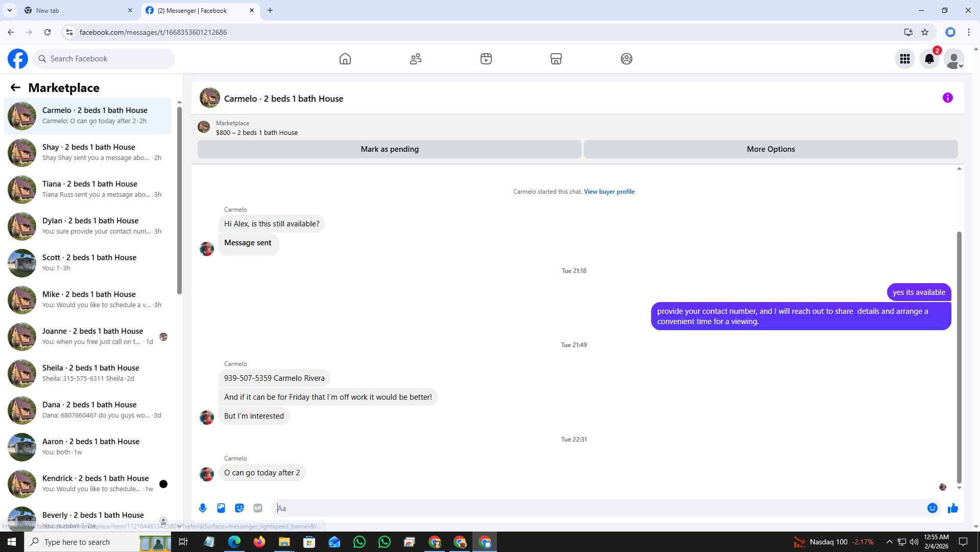This screenshot has height=552, width=980.
Task: Open a new browser tab with plus
Action: [x=270, y=10]
